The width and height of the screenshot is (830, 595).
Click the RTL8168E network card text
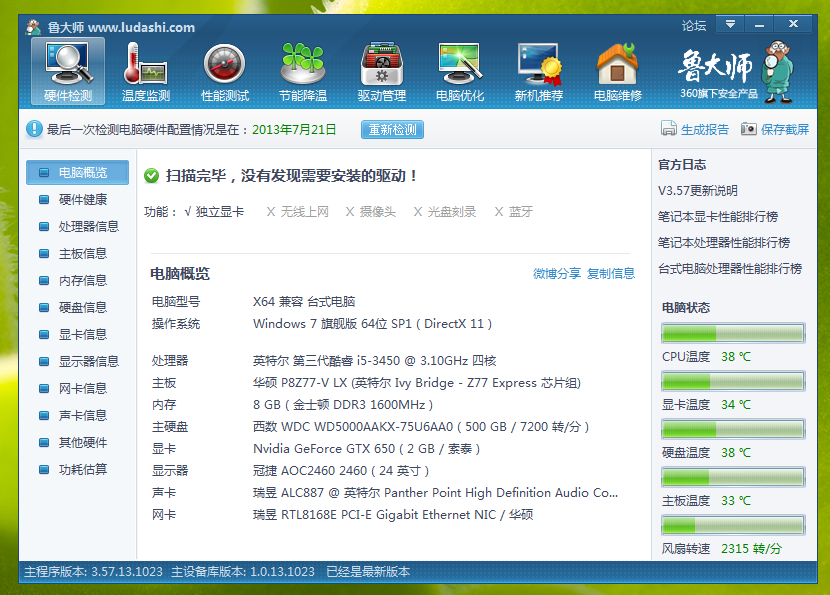(x=393, y=515)
